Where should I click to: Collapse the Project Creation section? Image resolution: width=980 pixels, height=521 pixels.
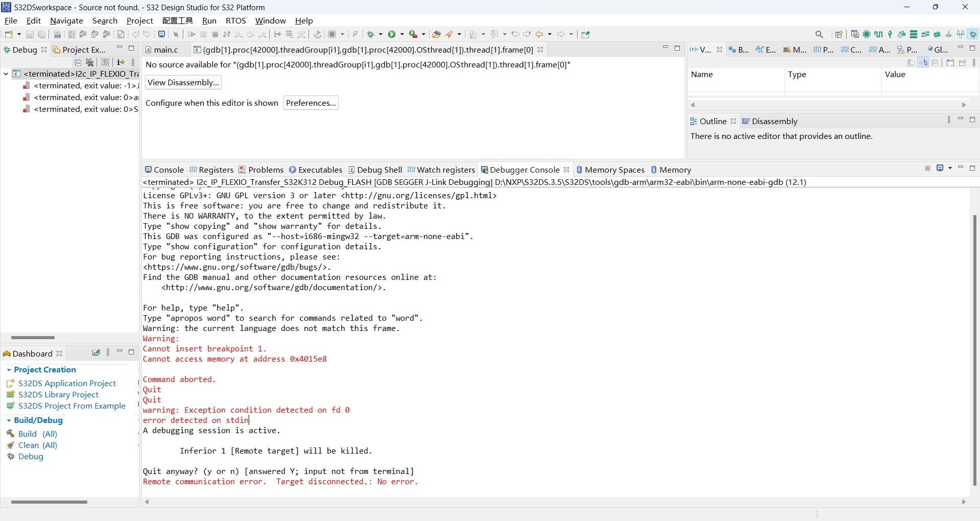coord(9,370)
